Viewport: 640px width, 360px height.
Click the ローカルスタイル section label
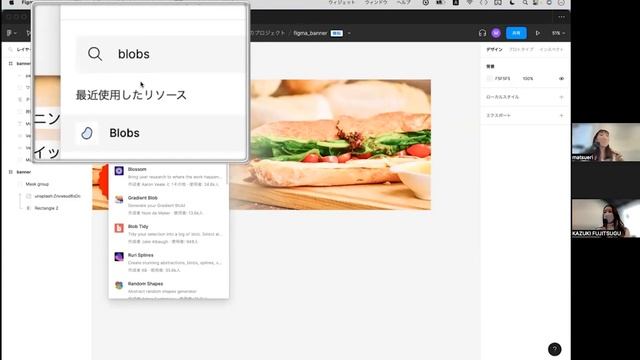pos(502,97)
